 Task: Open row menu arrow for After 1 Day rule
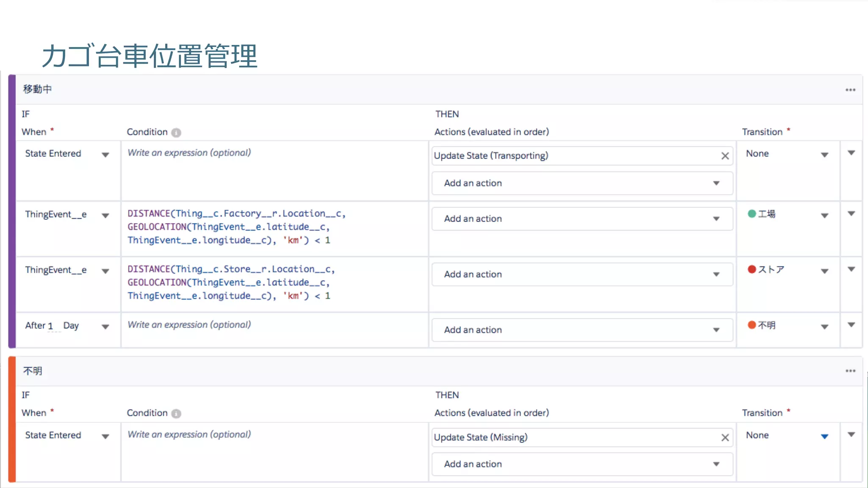coord(851,325)
